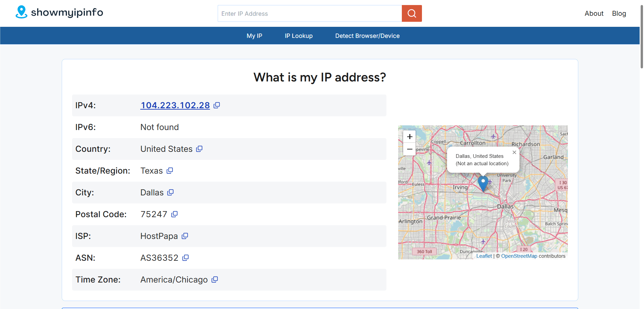
Task: Open the My IP page
Action: pyautogui.click(x=254, y=36)
